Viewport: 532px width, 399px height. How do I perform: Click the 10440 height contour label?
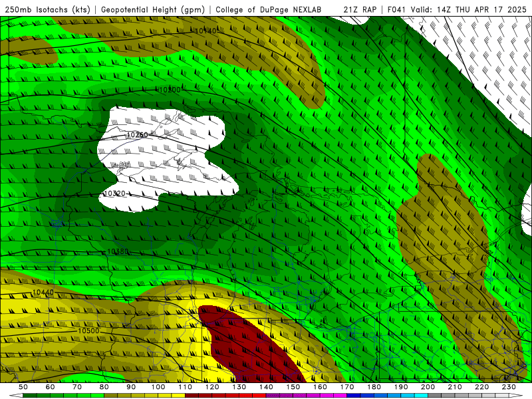pyautogui.click(x=43, y=292)
